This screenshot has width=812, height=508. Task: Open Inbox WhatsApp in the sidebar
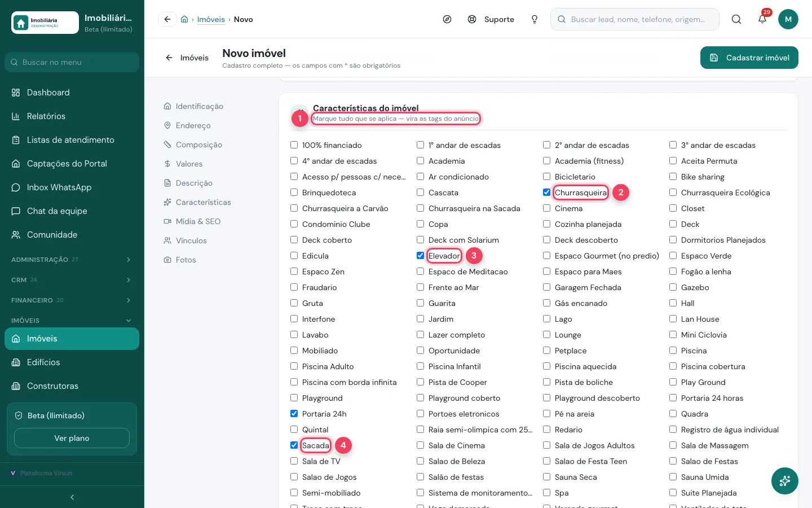(72, 187)
